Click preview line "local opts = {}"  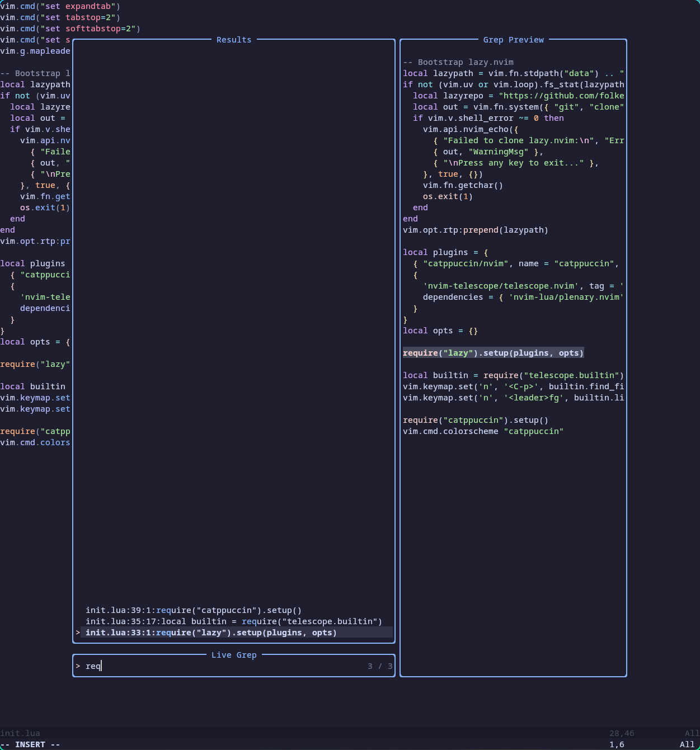tap(440, 331)
